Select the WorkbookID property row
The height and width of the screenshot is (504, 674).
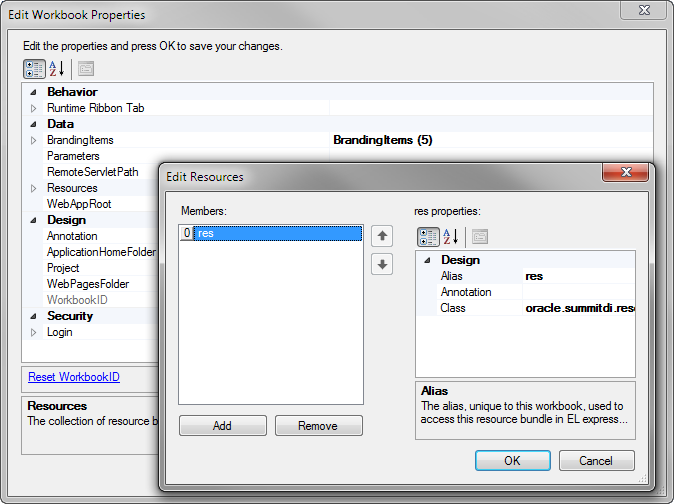pyautogui.click(x=100, y=300)
